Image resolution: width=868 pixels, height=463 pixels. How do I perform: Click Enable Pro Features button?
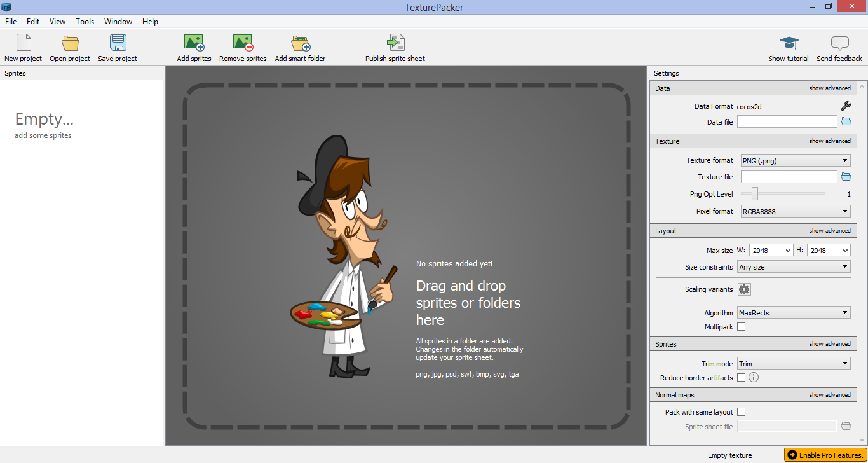(825, 455)
